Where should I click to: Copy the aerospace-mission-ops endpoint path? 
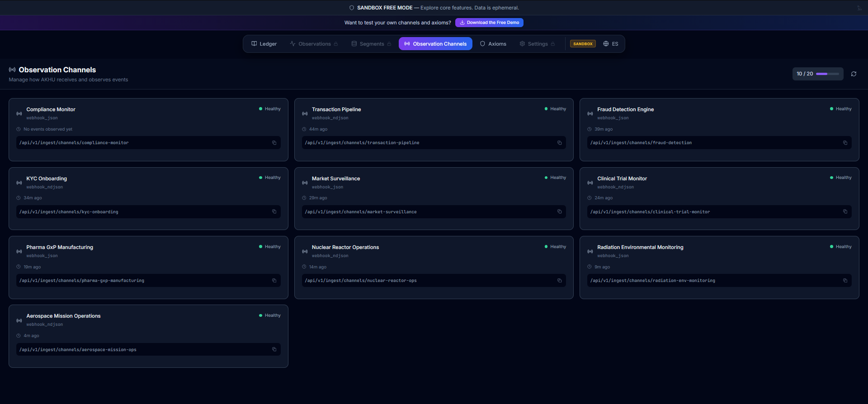(x=274, y=349)
